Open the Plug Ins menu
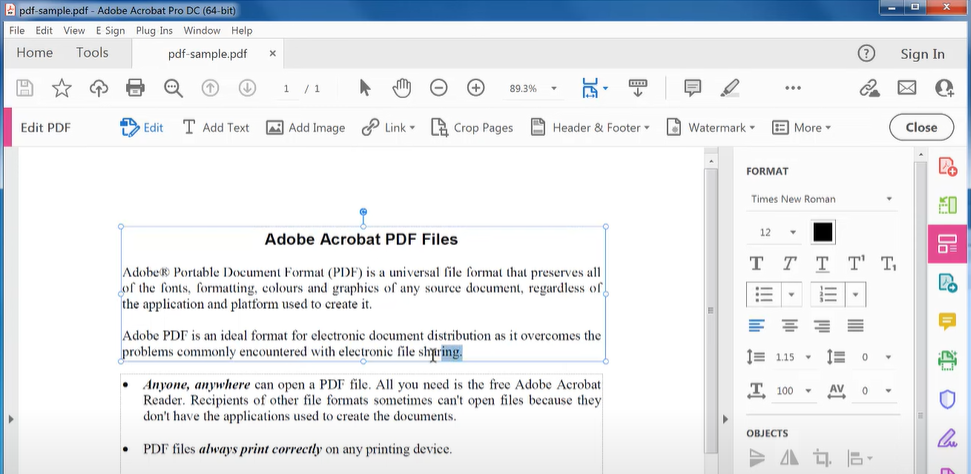This screenshot has height=474, width=971. [x=154, y=30]
